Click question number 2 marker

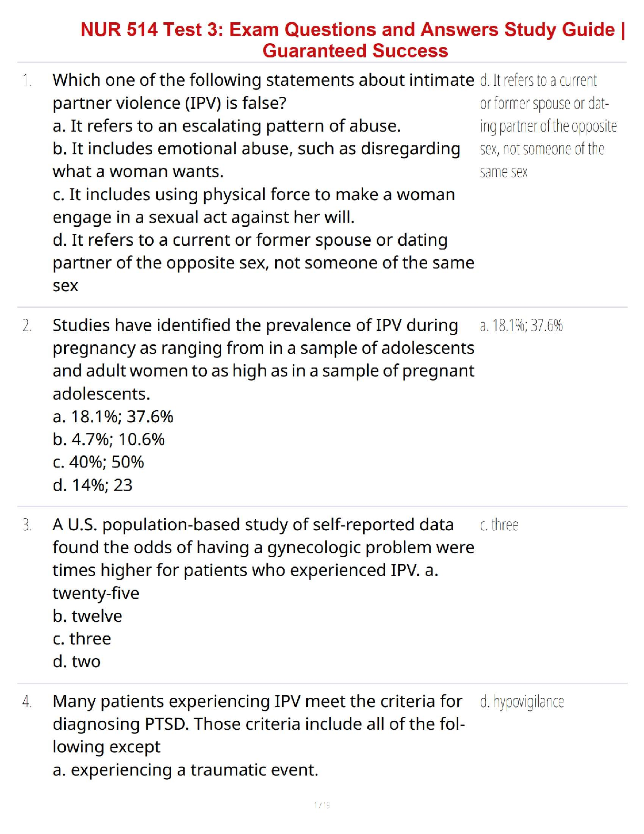point(27,326)
